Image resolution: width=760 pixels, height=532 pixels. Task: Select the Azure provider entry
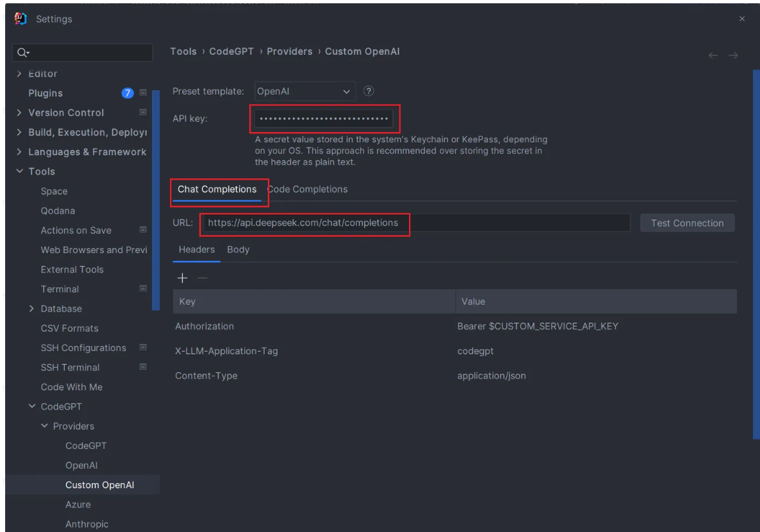(78, 504)
